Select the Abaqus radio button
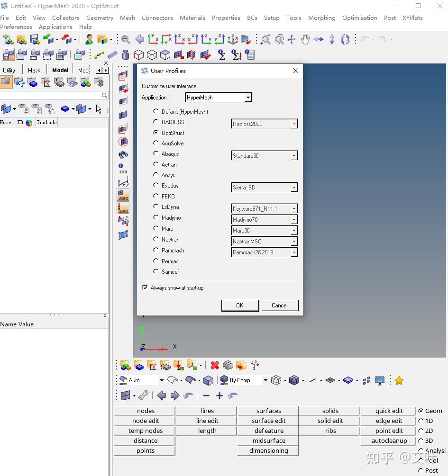Viewport: 448px width, 476px height. [x=155, y=153]
